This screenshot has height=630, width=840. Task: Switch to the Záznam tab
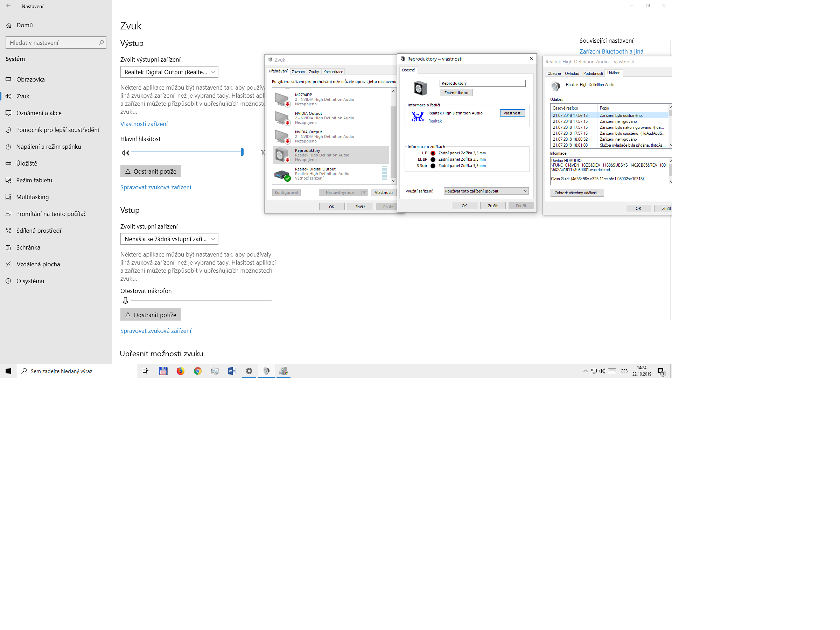[298, 72]
